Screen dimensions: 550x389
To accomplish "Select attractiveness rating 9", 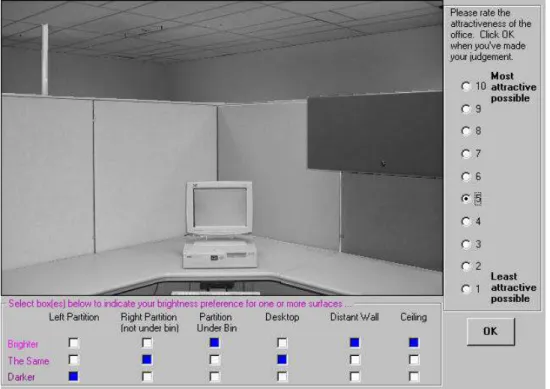I will pyautogui.click(x=466, y=109).
